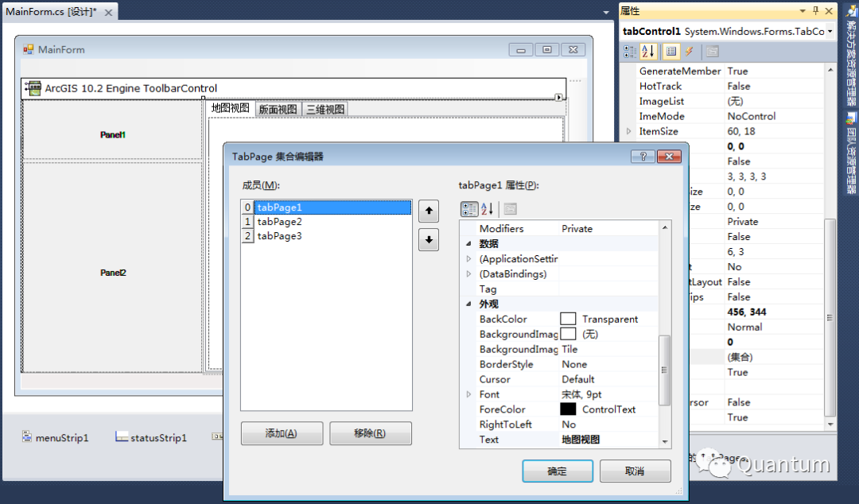
Task: Click the help icon on the TabPage editor dialog
Action: point(642,156)
